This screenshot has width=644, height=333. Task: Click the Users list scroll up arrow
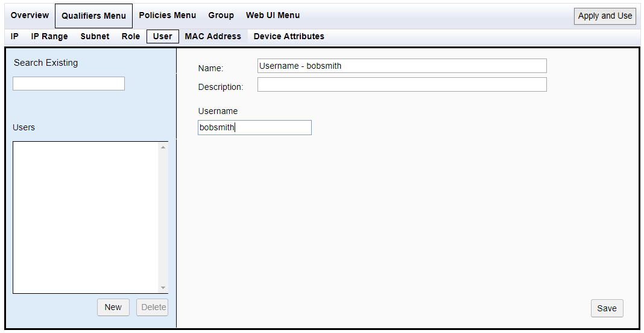click(163, 147)
